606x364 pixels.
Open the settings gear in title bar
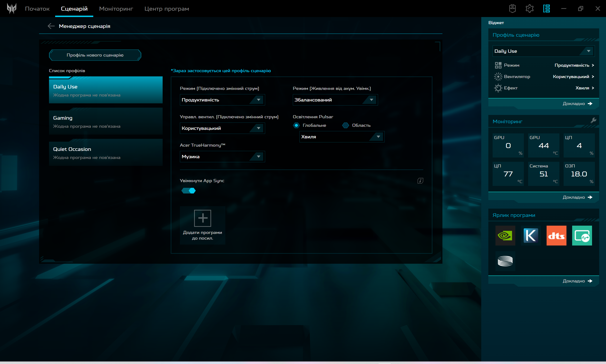(x=530, y=9)
